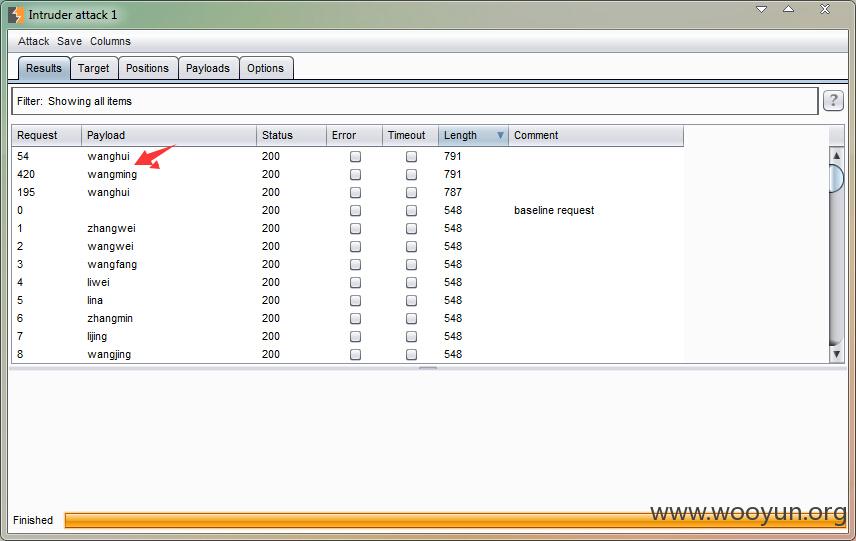Open the Attack menu
The height and width of the screenshot is (541, 856).
33,41
